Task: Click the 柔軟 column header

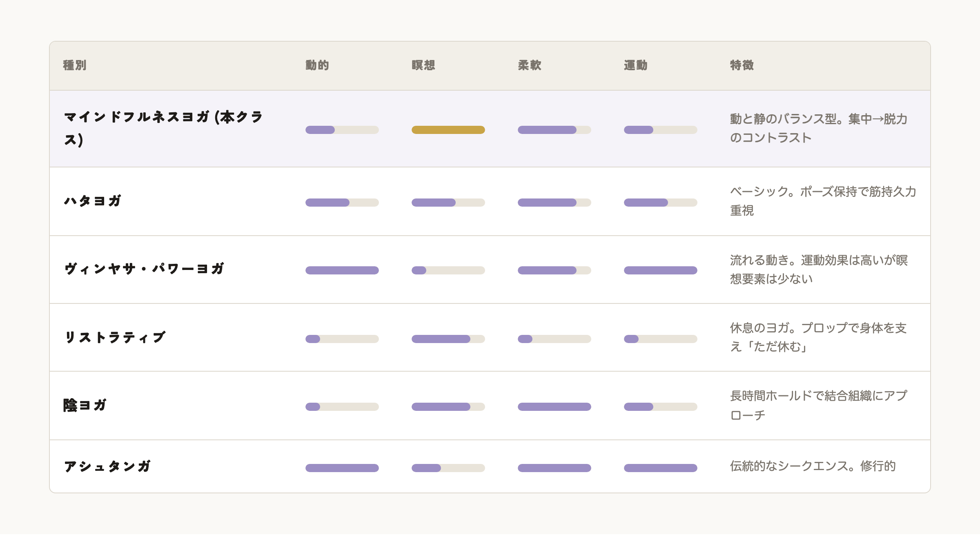Action: point(530,65)
